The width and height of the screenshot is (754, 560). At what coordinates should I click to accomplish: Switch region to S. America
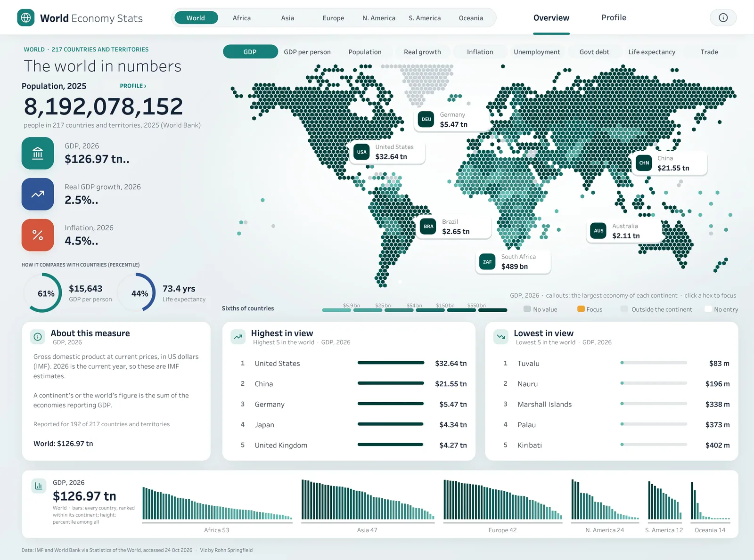425,18
